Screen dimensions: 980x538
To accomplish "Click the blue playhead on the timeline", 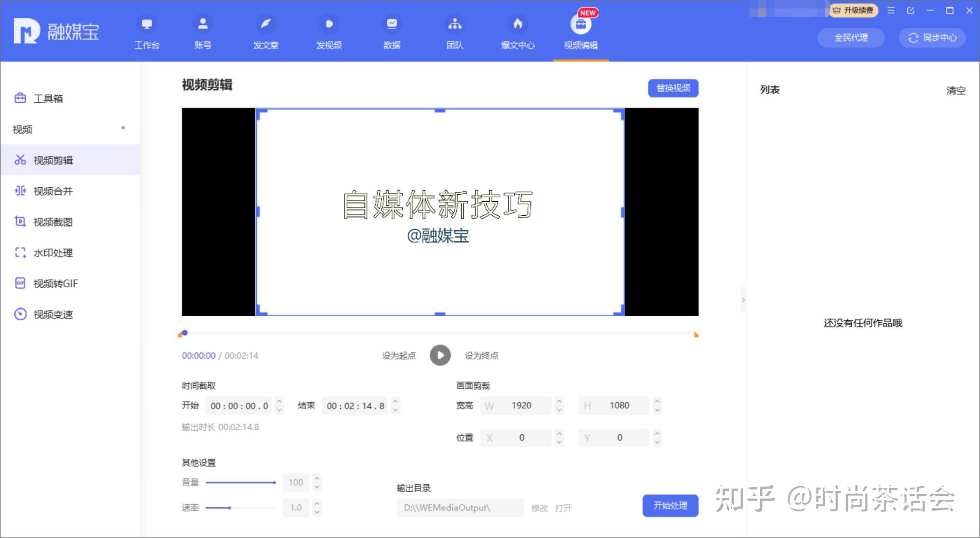I will [185, 333].
